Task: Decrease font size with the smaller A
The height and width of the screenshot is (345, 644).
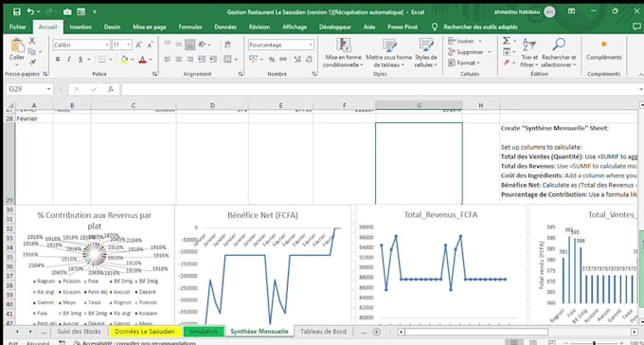Action: [150, 45]
